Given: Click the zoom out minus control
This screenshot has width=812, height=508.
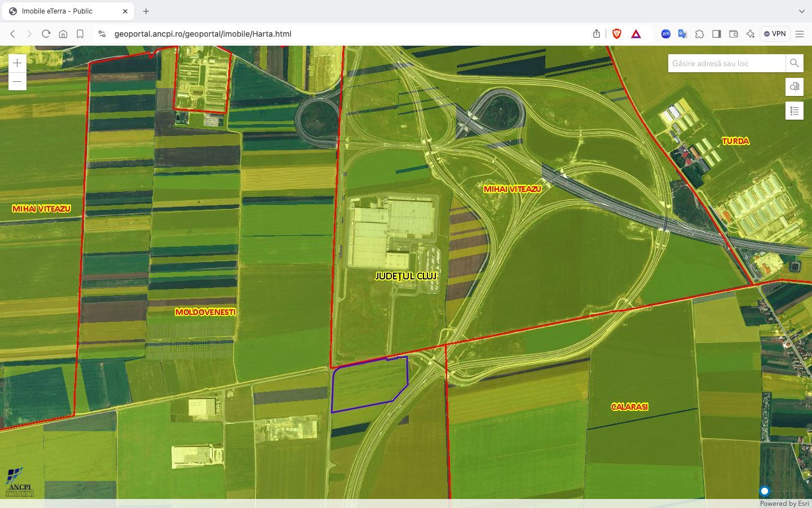Looking at the screenshot, I should point(17,81).
